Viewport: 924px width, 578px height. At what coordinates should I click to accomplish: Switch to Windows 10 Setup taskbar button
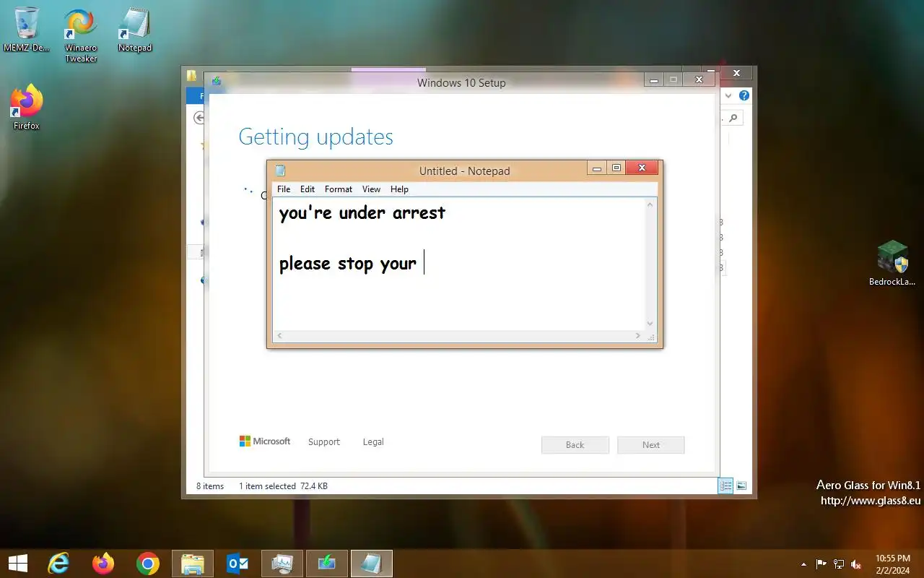point(327,564)
